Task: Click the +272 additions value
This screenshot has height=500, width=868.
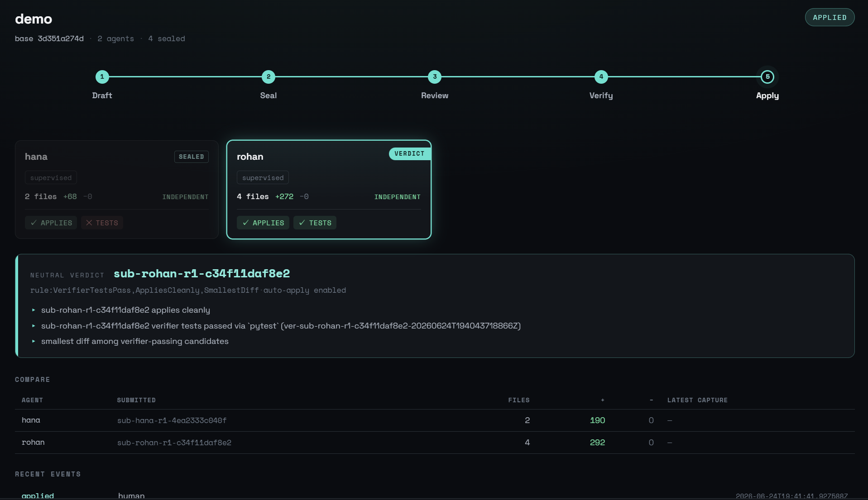Action: point(284,196)
